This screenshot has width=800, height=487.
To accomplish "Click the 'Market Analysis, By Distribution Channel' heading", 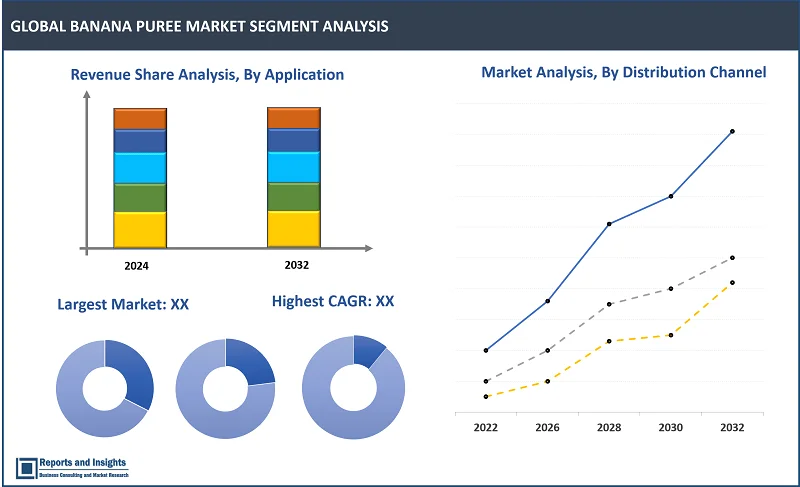I will pyautogui.click(x=623, y=72).
